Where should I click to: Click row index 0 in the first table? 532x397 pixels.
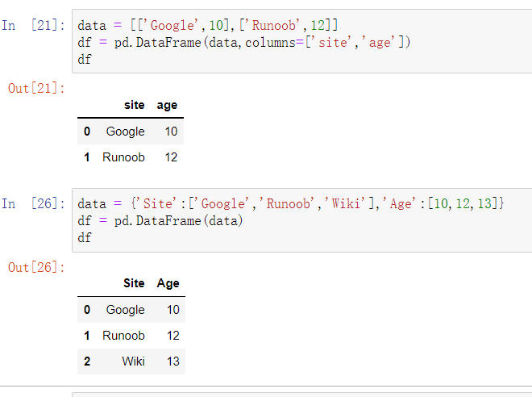tap(87, 132)
